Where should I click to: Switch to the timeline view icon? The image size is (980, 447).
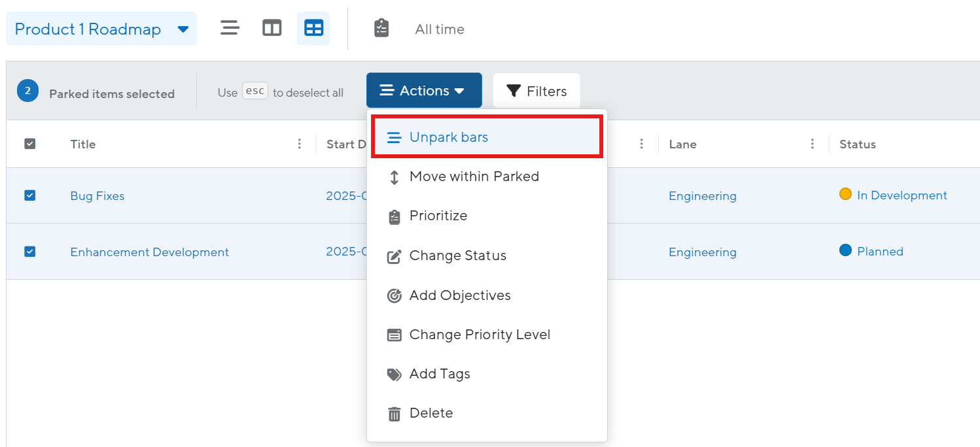coord(230,28)
